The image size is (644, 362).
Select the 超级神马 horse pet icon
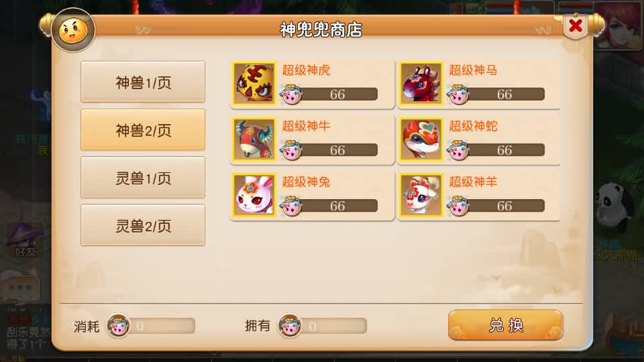421,83
